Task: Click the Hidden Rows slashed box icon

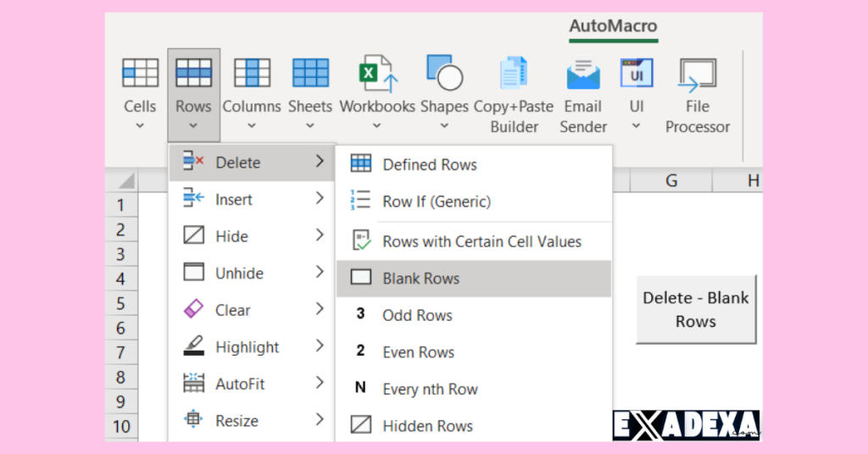Action: point(361,424)
